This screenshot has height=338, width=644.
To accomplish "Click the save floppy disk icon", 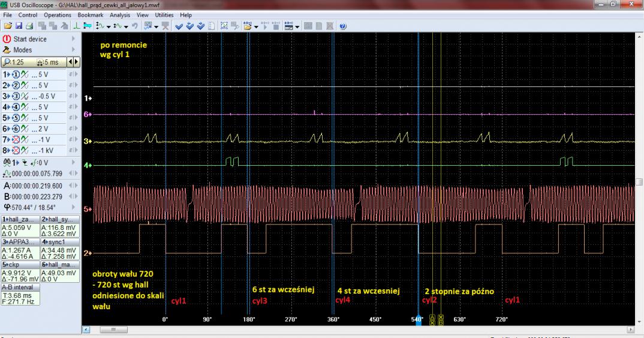I will coord(17,26).
